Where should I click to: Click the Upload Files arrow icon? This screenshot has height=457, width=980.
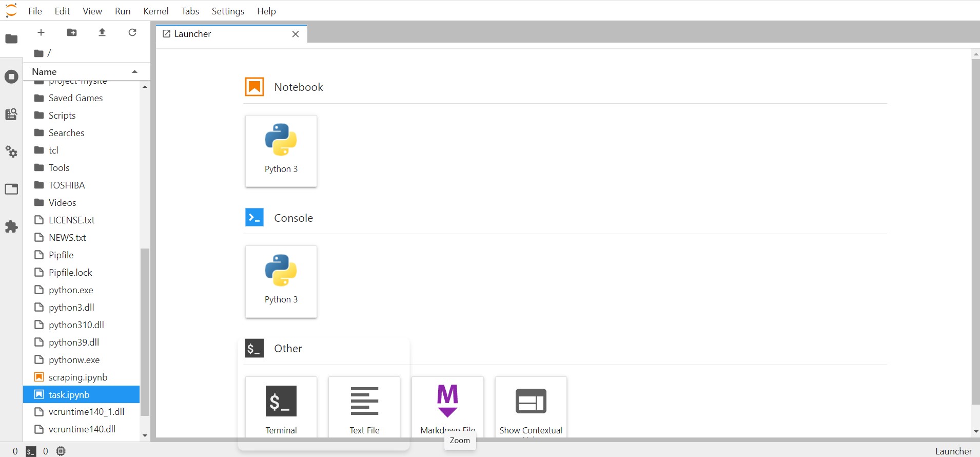click(102, 32)
